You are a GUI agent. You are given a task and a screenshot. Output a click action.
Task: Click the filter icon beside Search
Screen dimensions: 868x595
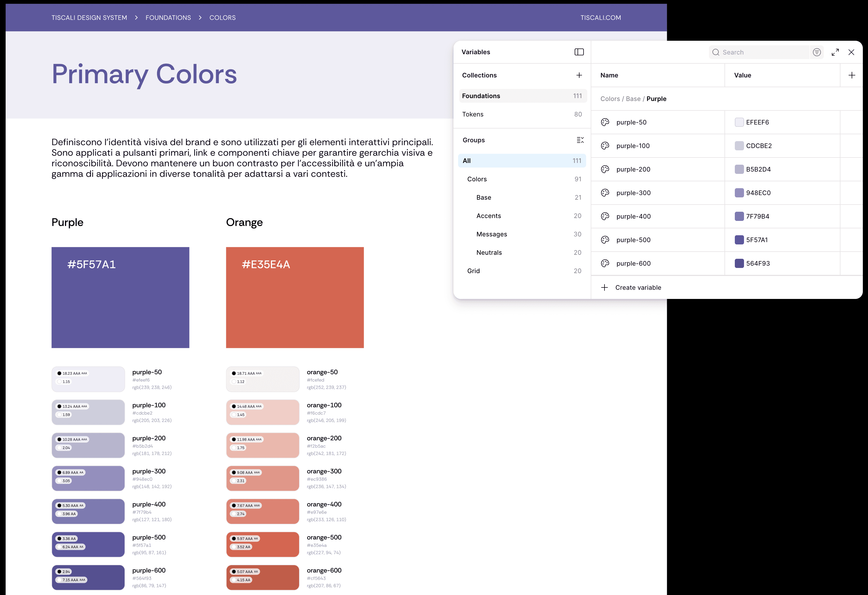pos(816,52)
